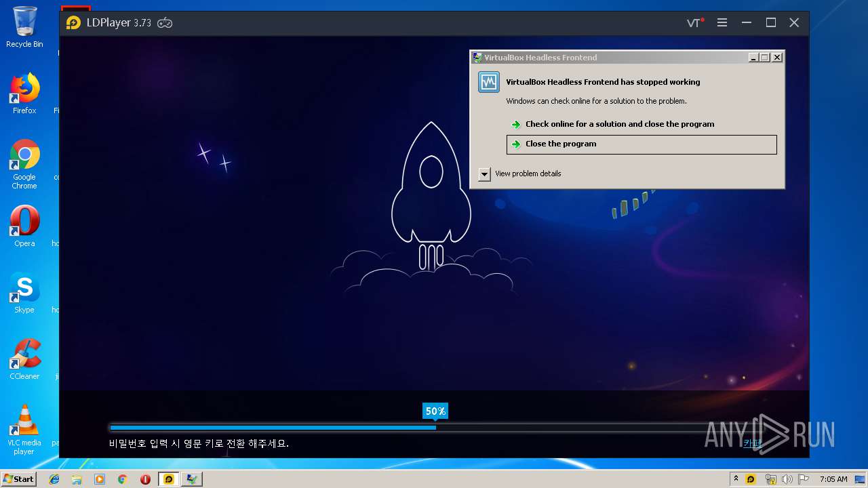
Task: Switch to LDPlayer taskbar button
Action: coord(169,479)
